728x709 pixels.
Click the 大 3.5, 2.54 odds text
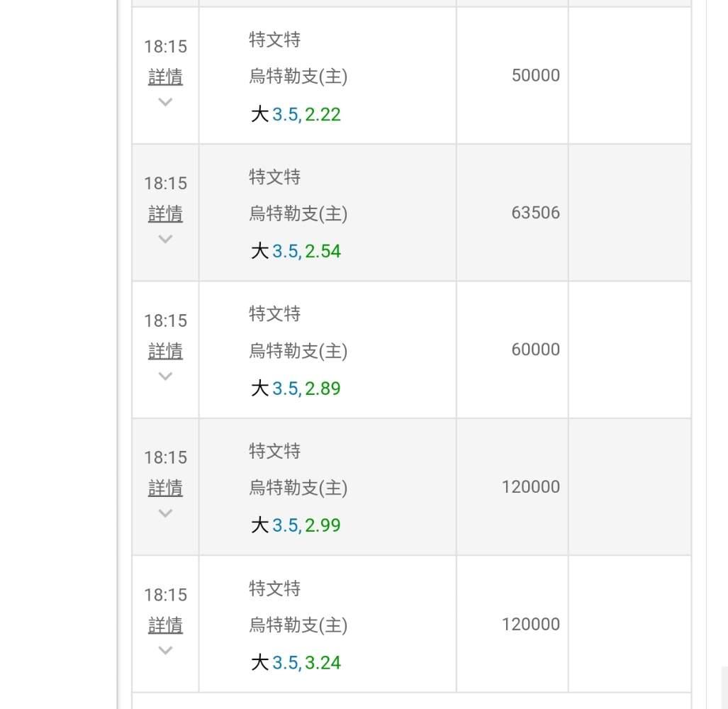(x=296, y=252)
